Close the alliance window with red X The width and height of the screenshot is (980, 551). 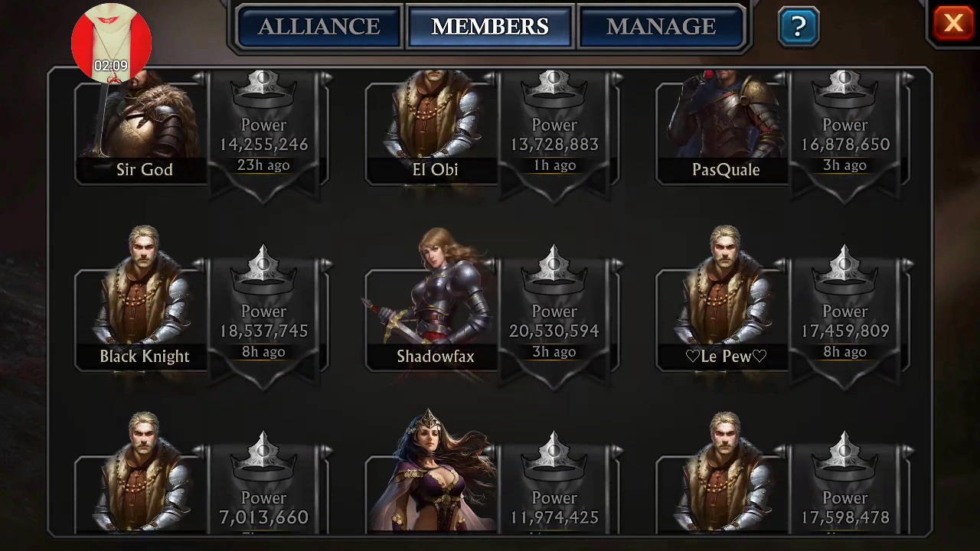pos(953,24)
